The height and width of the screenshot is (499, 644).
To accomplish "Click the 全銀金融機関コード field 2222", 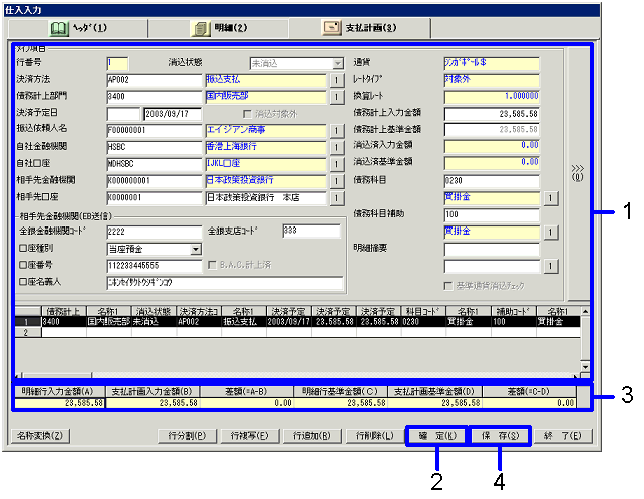I will pos(154,232).
